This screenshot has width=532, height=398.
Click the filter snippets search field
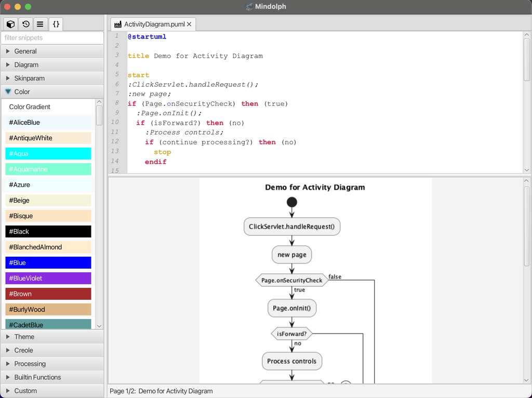click(52, 38)
